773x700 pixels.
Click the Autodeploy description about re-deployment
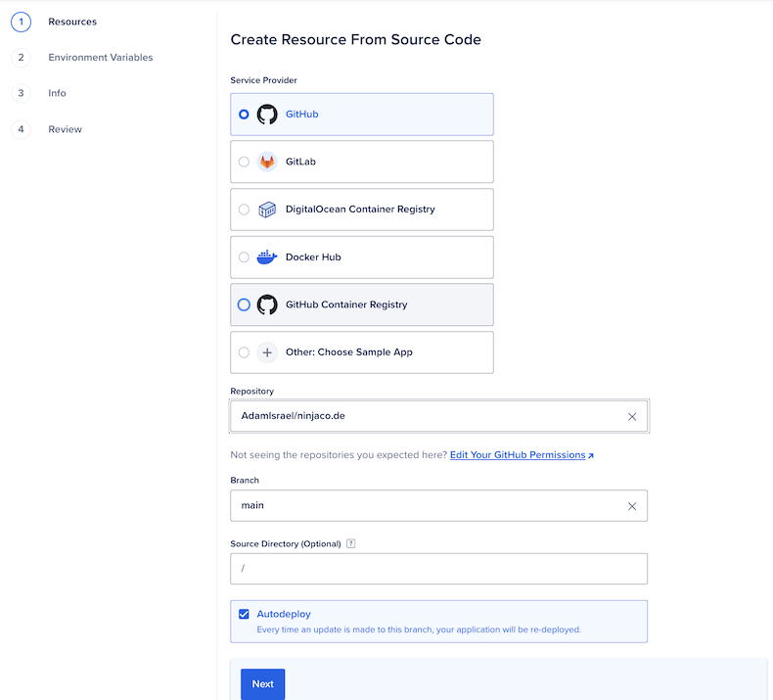tap(419, 630)
